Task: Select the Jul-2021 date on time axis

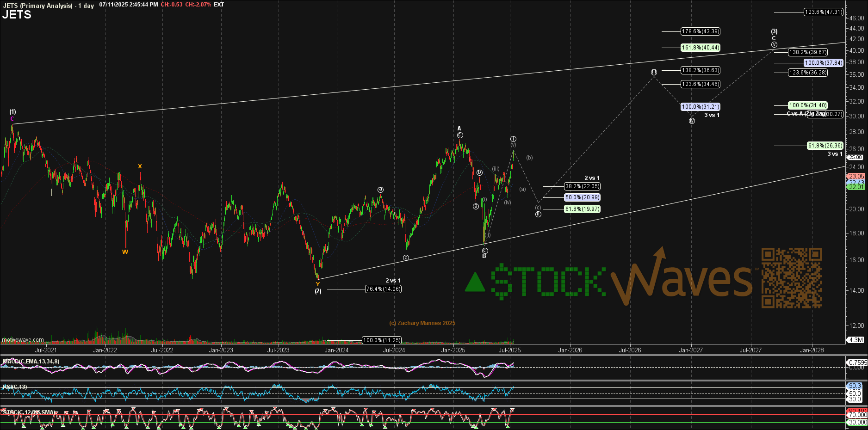Action: (x=46, y=350)
